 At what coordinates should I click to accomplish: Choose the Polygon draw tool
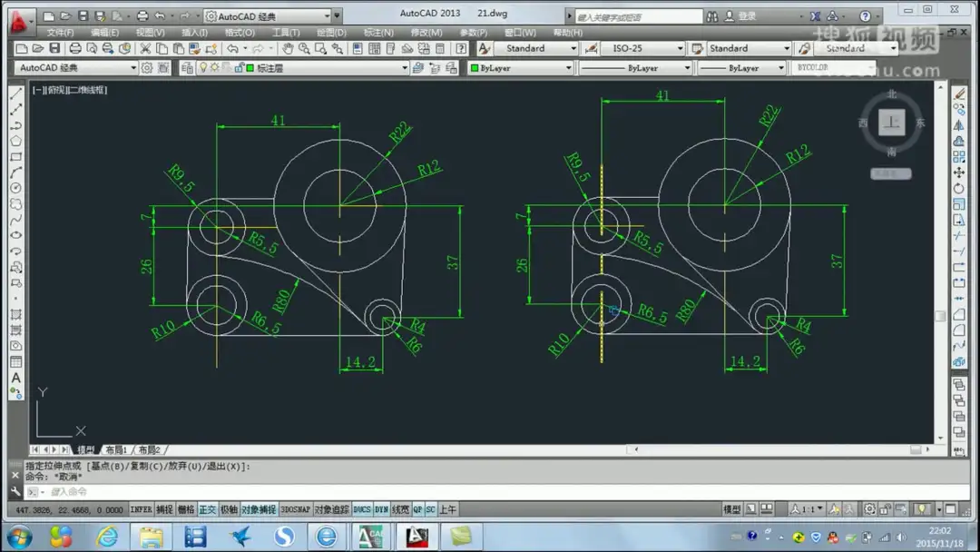pyautogui.click(x=16, y=142)
